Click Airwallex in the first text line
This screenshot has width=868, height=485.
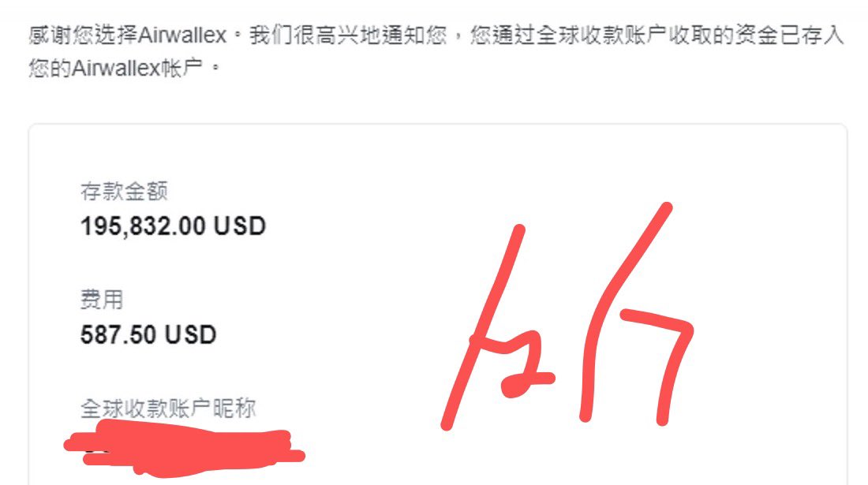[182, 35]
